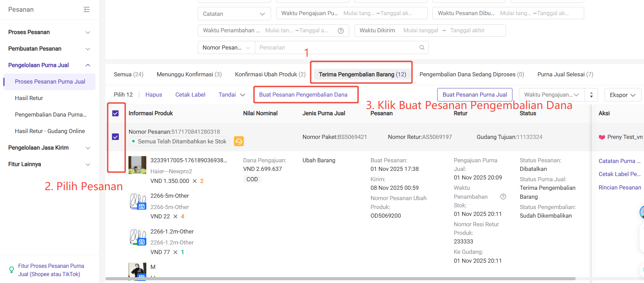Open the Rincian Pesanan link

(620, 187)
